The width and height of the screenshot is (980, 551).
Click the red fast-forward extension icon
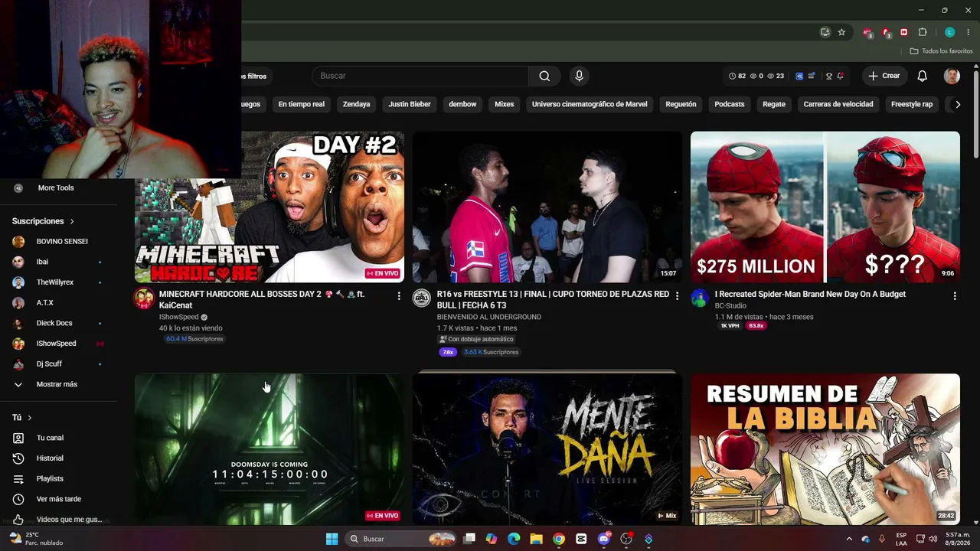click(x=904, y=32)
